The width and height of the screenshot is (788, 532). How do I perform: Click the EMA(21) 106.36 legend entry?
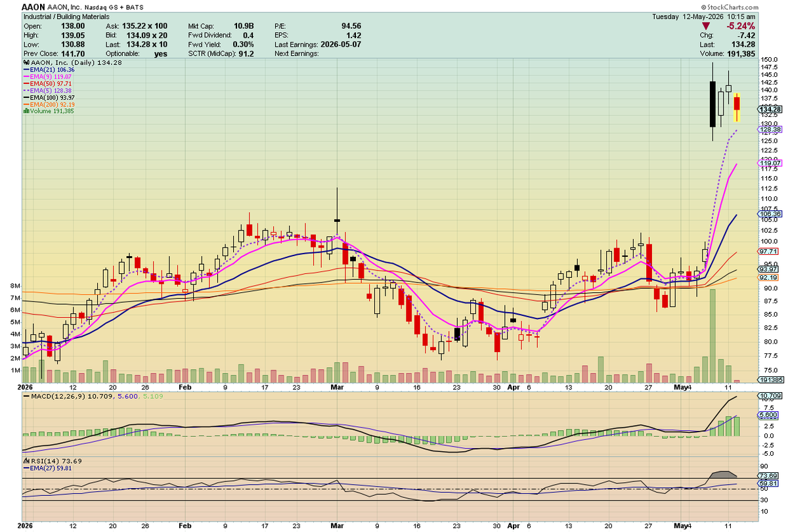pos(50,69)
